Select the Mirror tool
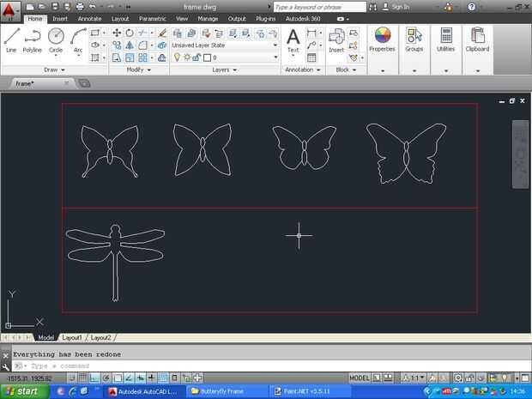 [x=130, y=45]
